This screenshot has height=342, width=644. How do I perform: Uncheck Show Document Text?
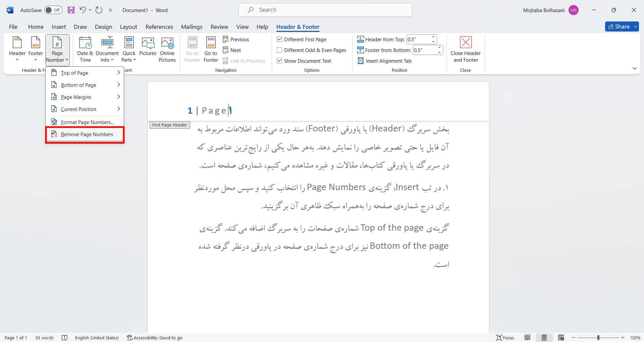(x=279, y=61)
